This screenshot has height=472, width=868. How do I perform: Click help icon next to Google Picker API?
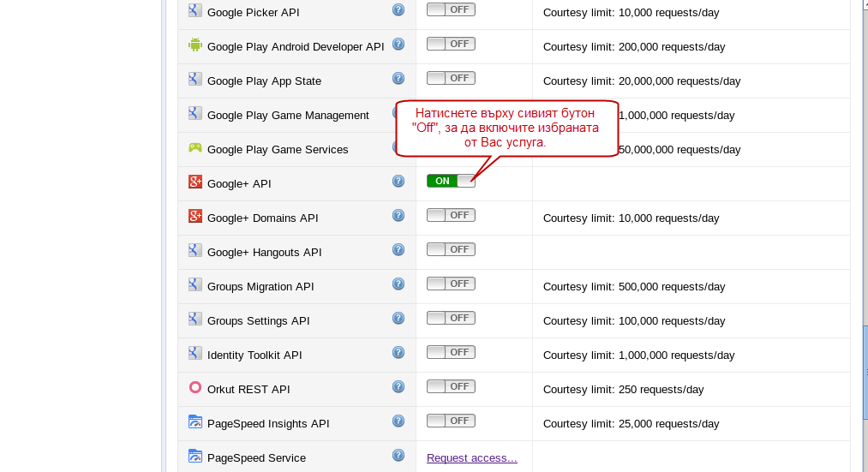(x=398, y=10)
